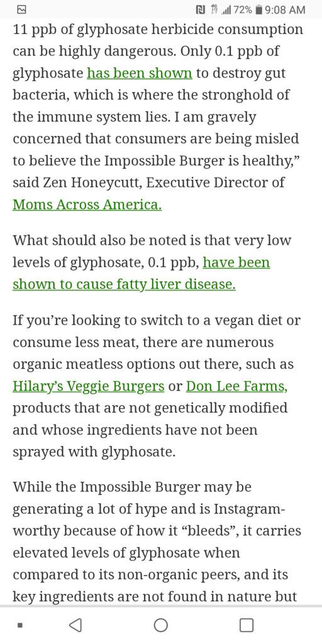Tap the "If you're looking to switch" line

157,320
